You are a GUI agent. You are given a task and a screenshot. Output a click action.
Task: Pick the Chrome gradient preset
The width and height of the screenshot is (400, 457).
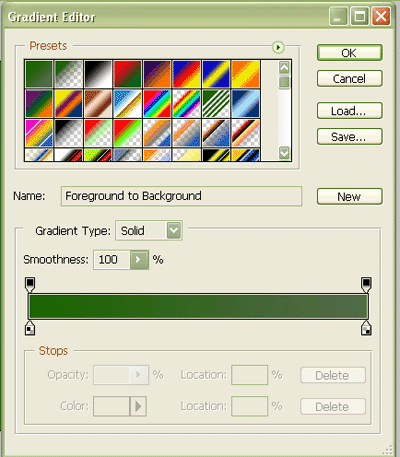pos(127,103)
